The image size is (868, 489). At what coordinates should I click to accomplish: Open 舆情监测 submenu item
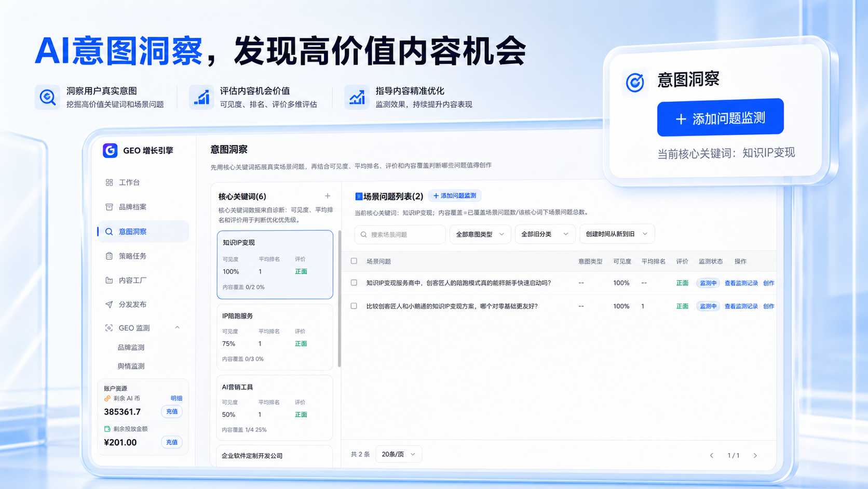click(131, 366)
